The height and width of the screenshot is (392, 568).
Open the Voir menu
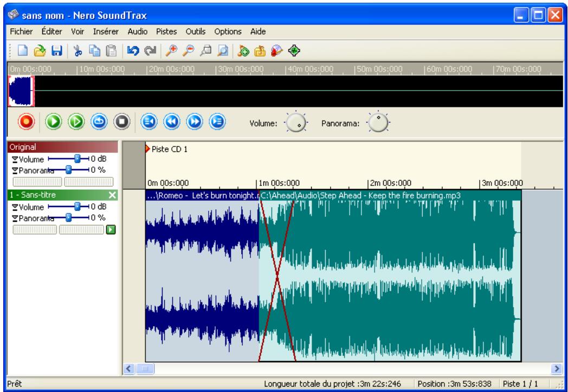click(x=78, y=31)
